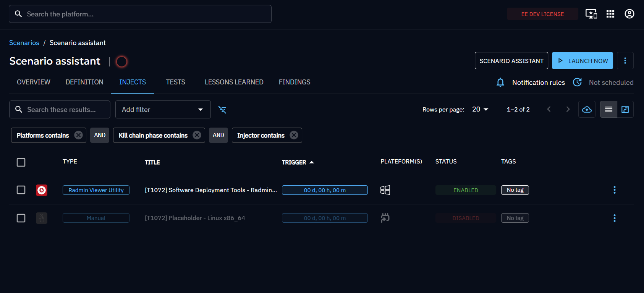Click the clear filters icon

click(x=222, y=110)
